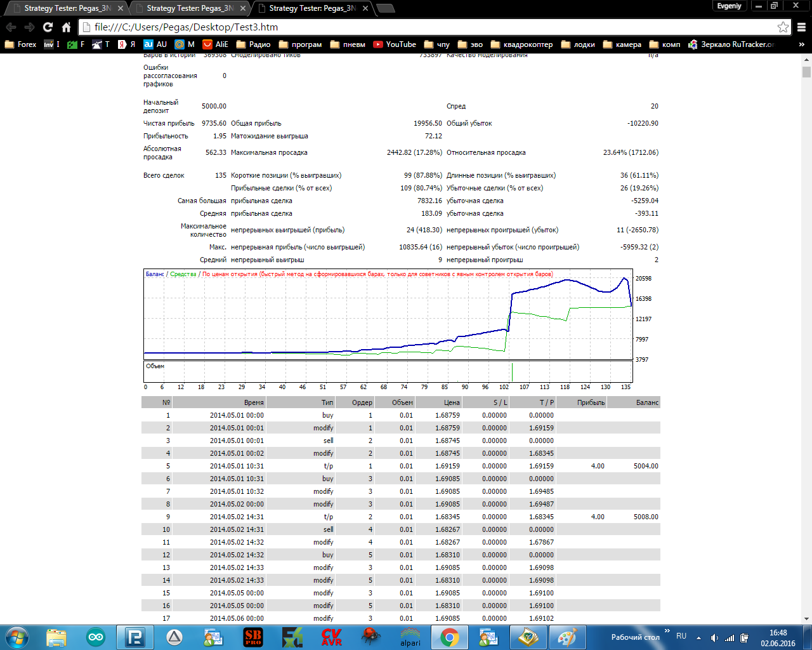This screenshot has height=650, width=812.
Task: Open Windows Explorer from the taskbar
Action: point(56,637)
